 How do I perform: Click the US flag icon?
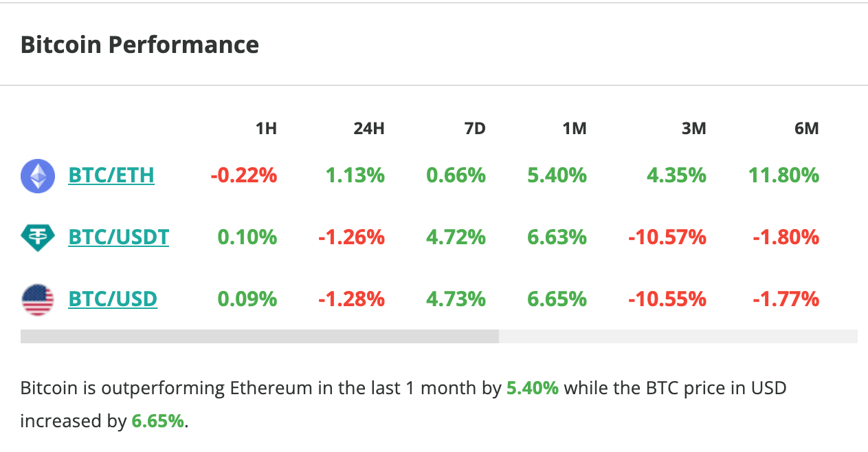point(38,299)
